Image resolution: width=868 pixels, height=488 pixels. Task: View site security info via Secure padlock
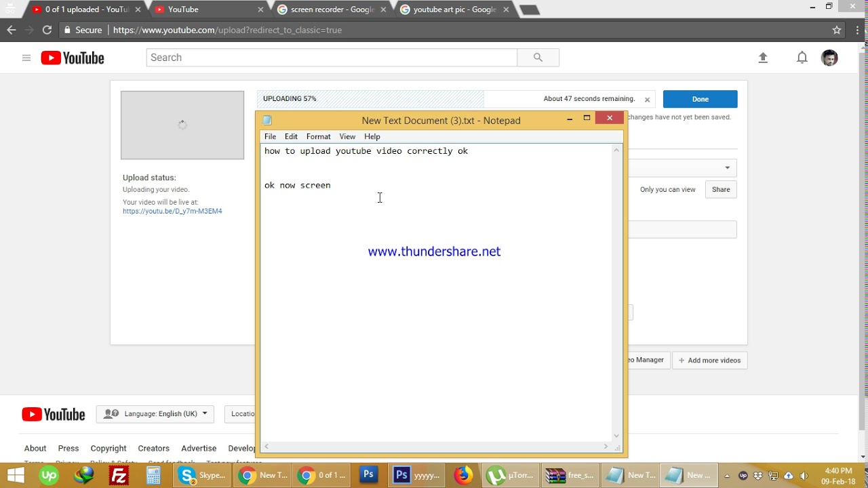pos(82,30)
